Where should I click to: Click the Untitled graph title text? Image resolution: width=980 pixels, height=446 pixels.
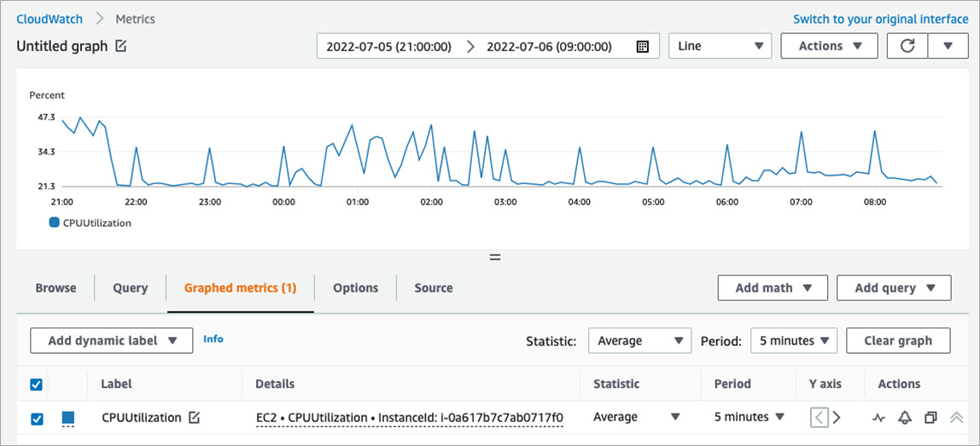(x=62, y=46)
